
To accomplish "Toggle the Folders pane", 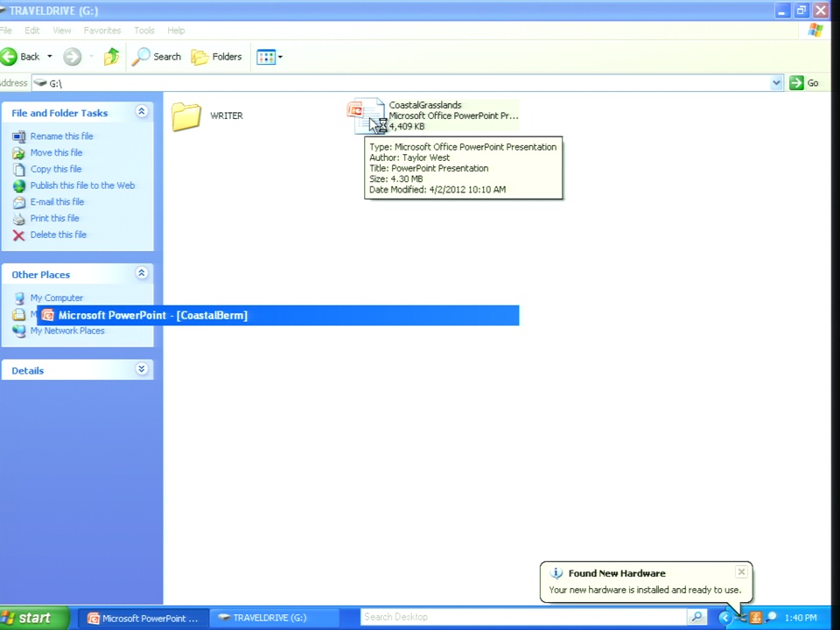I will [x=216, y=56].
